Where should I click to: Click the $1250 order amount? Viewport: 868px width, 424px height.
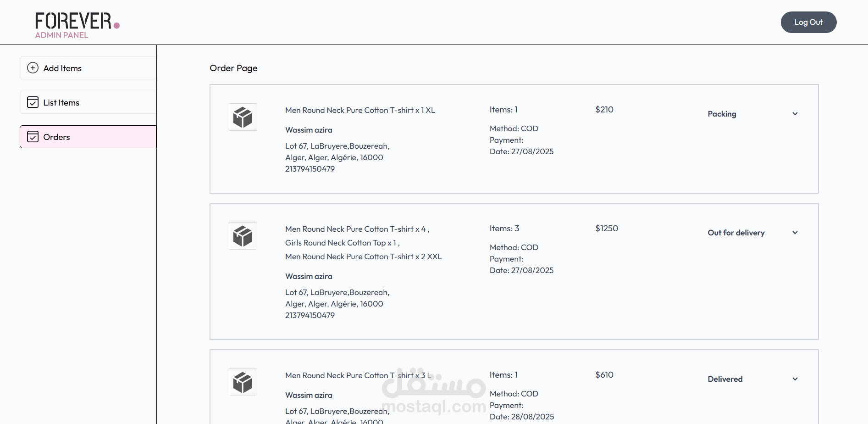coord(607,229)
